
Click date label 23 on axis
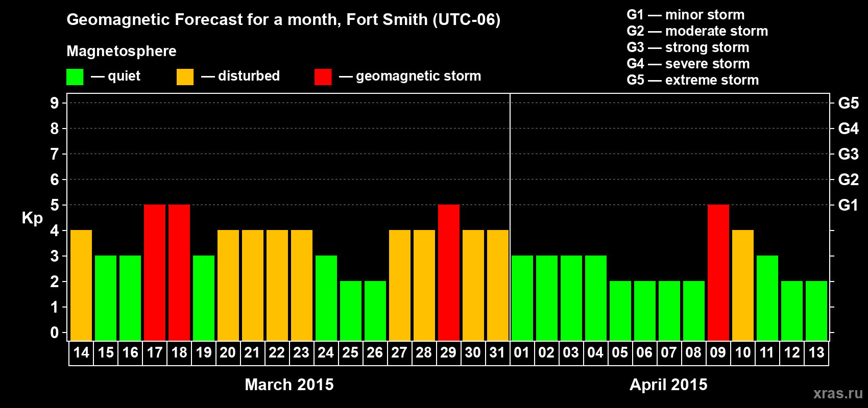coord(301,353)
